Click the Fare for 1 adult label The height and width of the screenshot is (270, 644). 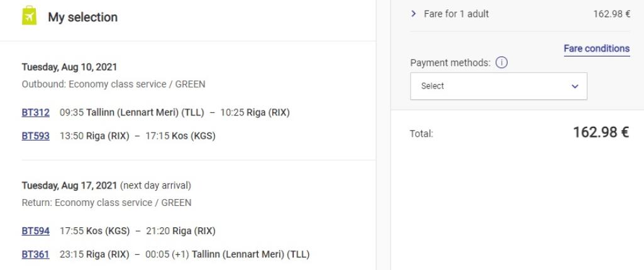[x=456, y=14]
